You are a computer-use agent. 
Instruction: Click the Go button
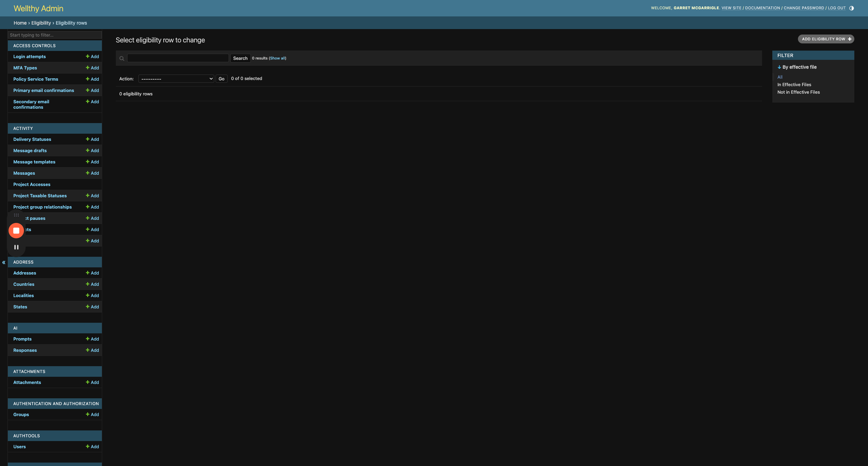221,79
